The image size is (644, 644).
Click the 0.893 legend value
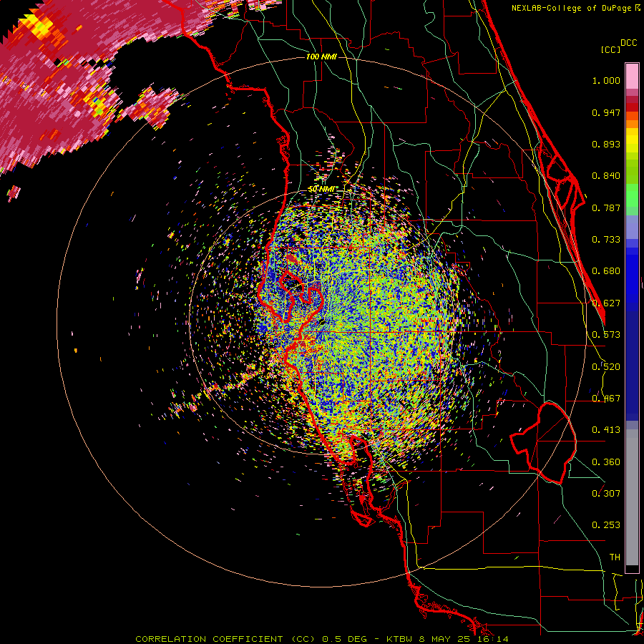(x=606, y=144)
